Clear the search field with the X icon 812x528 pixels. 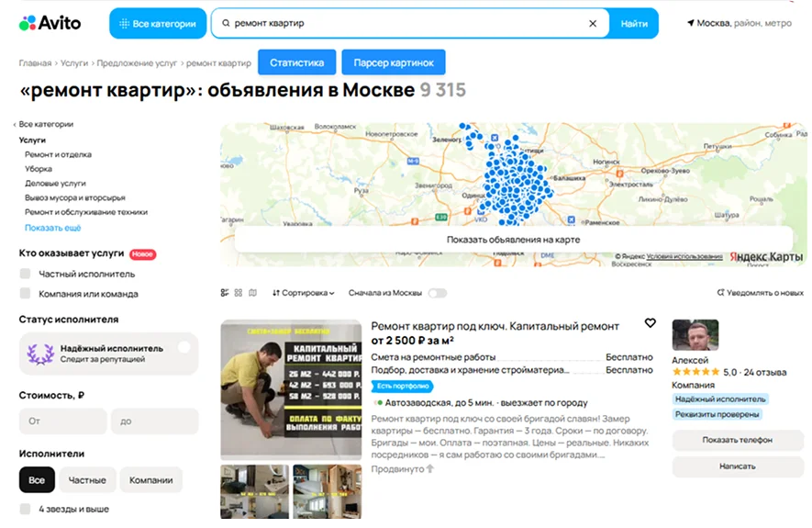(593, 23)
